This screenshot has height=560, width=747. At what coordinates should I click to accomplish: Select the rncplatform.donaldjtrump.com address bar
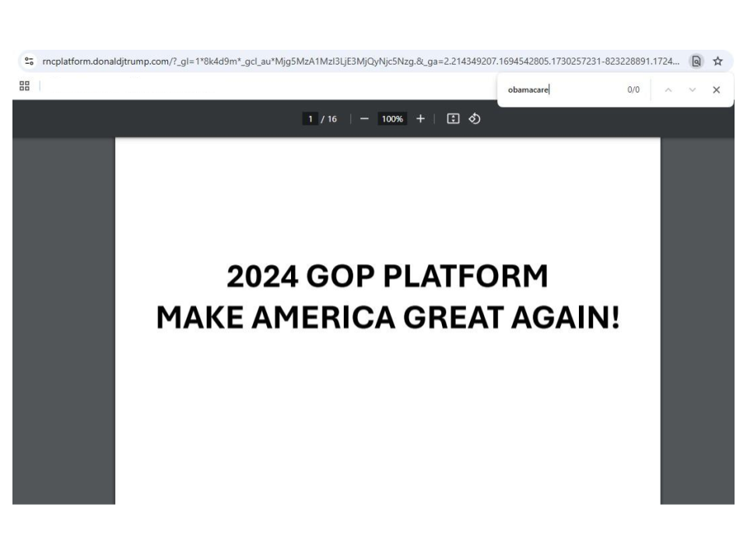tap(358, 61)
